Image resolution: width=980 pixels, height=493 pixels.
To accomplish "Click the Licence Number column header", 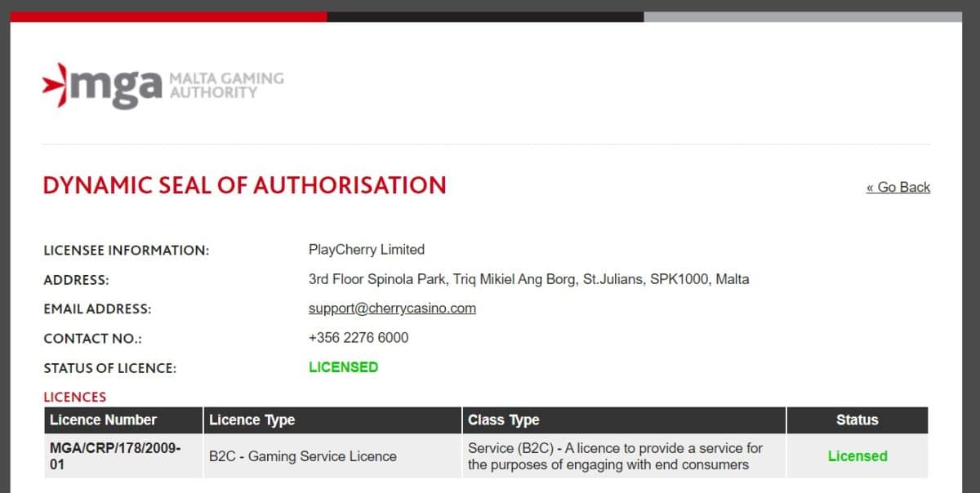I will [x=123, y=420].
